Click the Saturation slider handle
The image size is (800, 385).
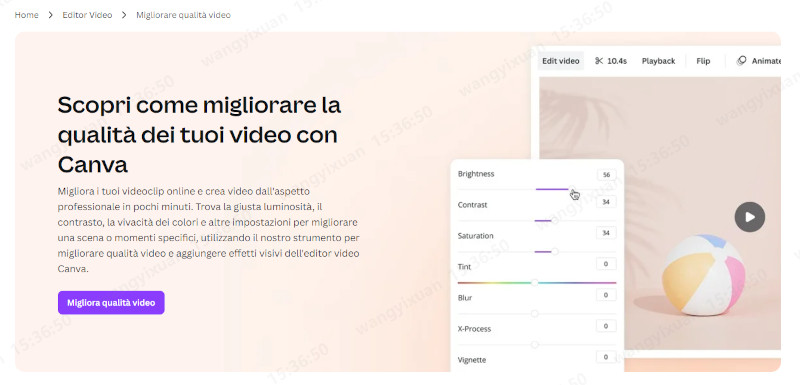(555, 252)
